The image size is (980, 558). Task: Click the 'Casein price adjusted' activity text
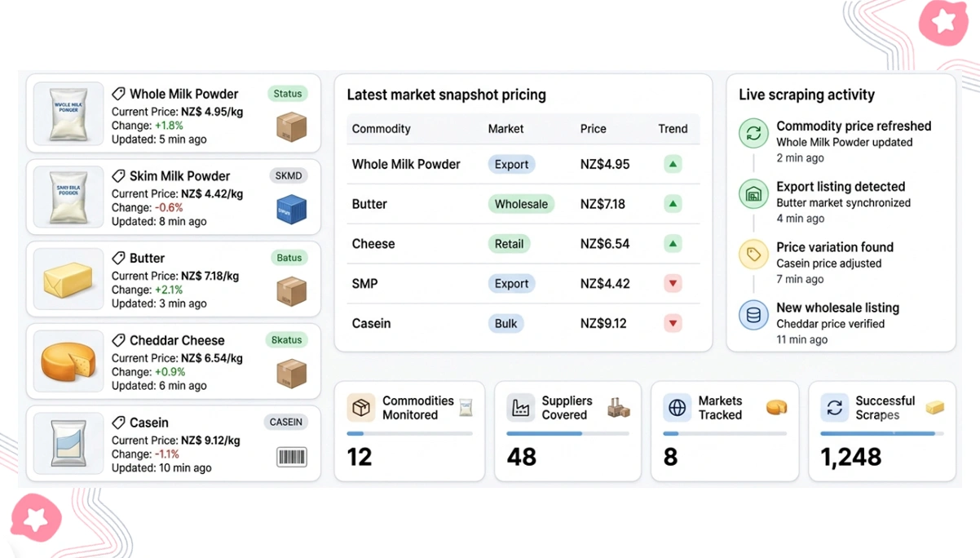click(828, 263)
